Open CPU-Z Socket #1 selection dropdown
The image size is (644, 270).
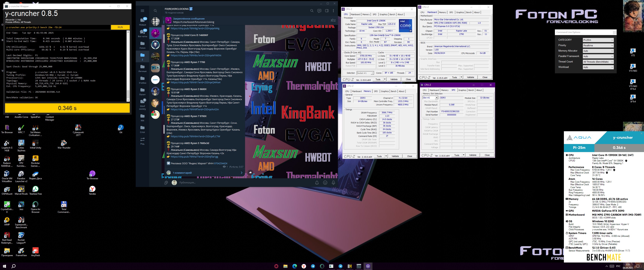click(x=365, y=73)
